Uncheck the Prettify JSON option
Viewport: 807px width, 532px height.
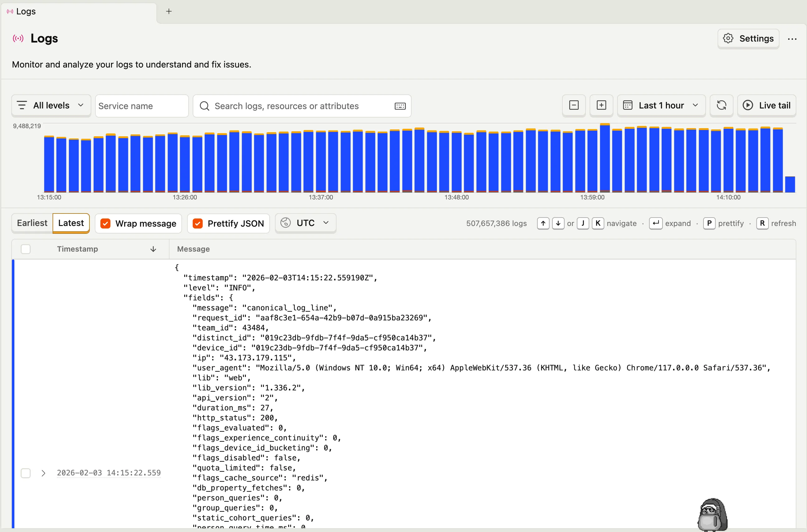point(198,223)
